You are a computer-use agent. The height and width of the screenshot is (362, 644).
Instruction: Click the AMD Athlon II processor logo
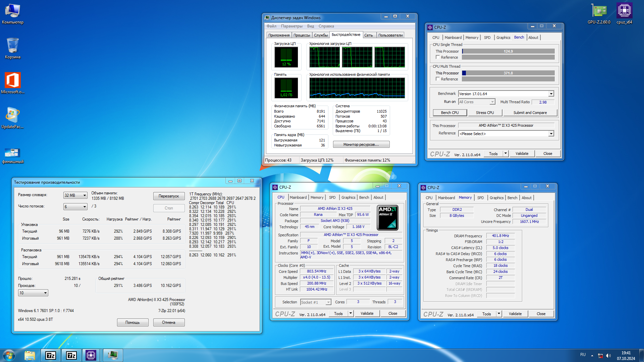[x=387, y=218]
